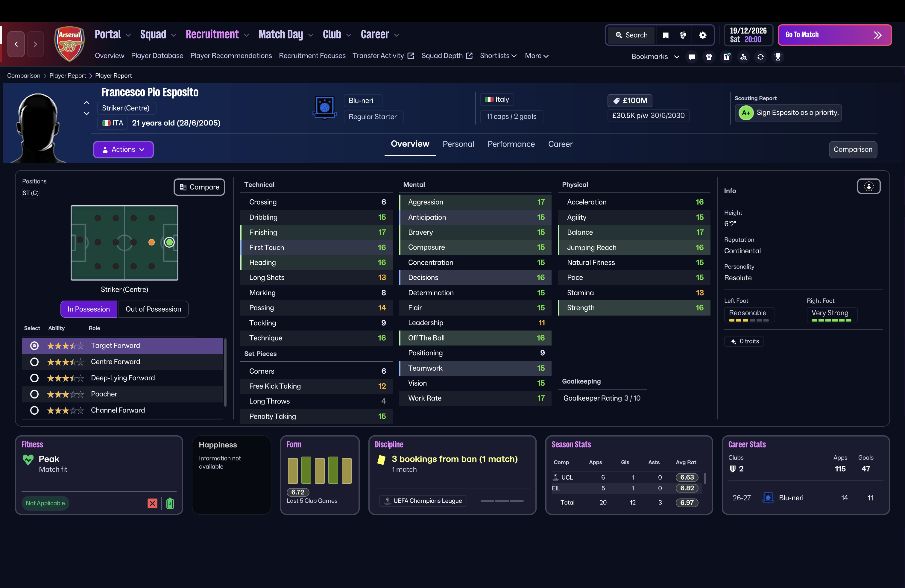The image size is (905, 588).
Task: Select the Poacher role radio button
Action: 34,394
